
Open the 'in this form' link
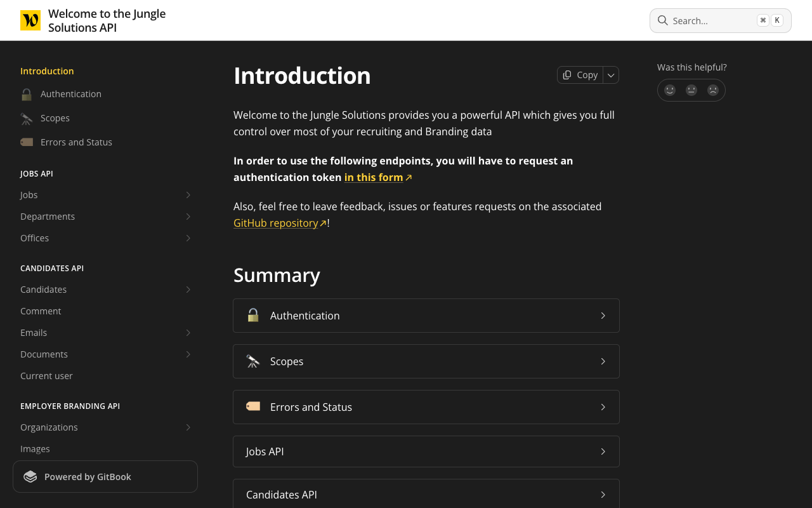[378, 177]
